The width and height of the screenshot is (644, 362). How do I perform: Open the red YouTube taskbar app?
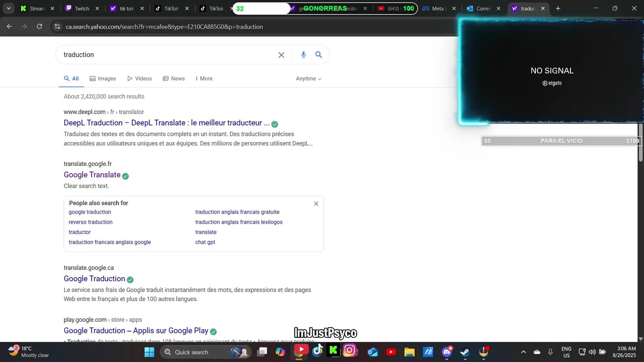(x=391, y=352)
